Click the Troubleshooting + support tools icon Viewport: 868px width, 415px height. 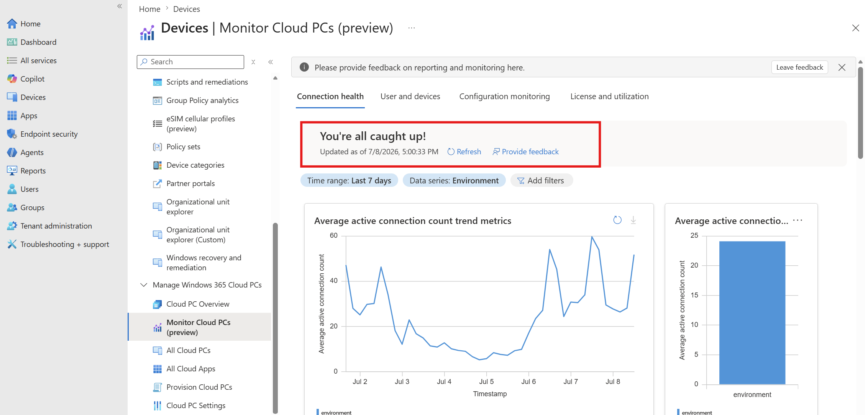coord(12,244)
